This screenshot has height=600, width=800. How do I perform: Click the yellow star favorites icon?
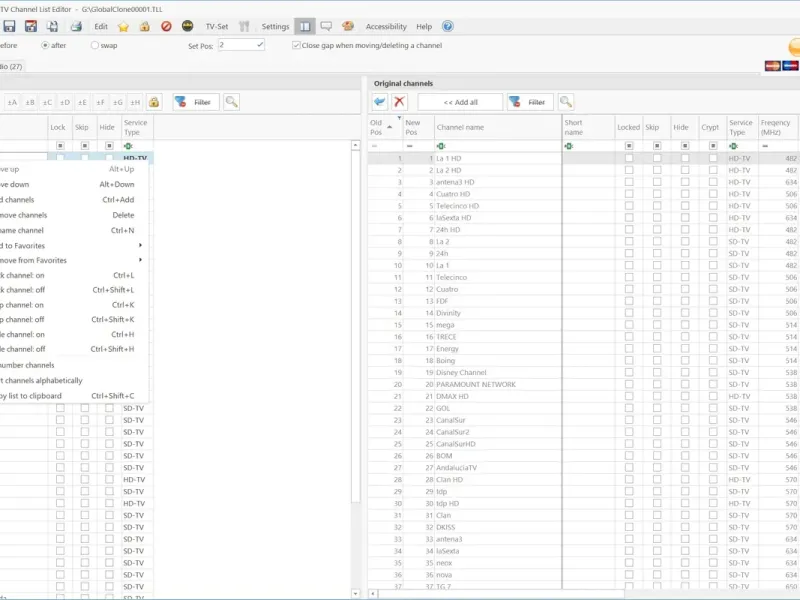coord(123,27)
